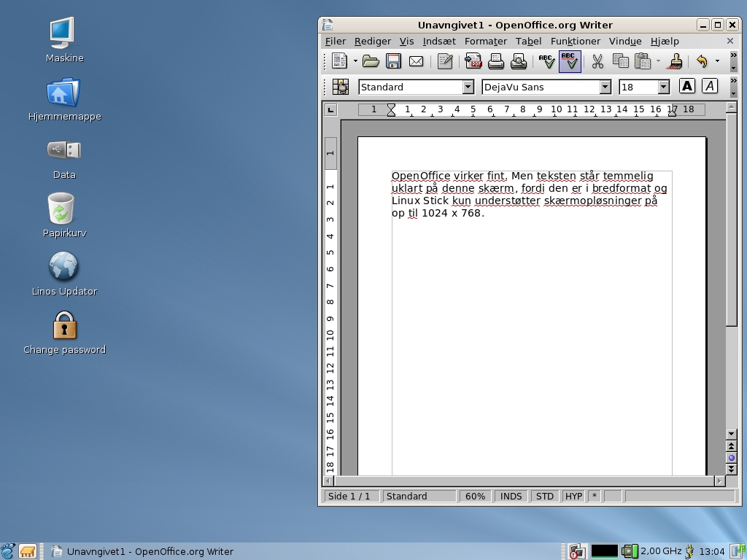Send document as e-mail via envelope icon

click(416, 62)
